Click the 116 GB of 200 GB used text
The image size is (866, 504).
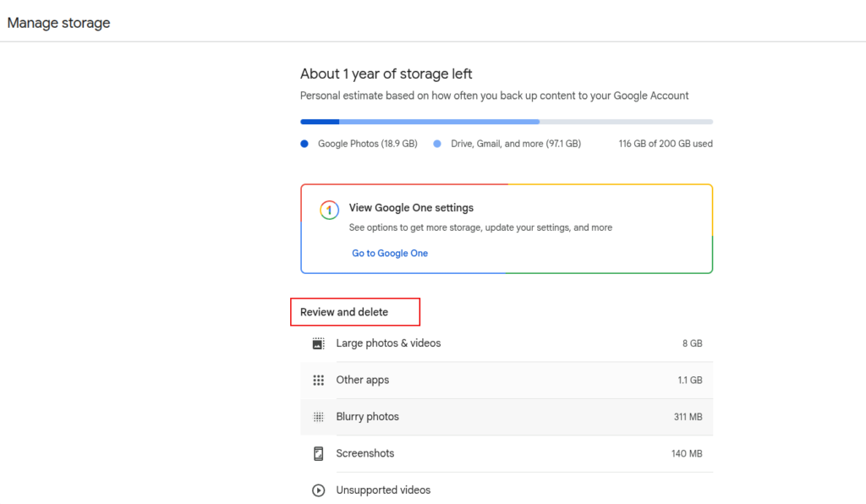click(666, 144)
